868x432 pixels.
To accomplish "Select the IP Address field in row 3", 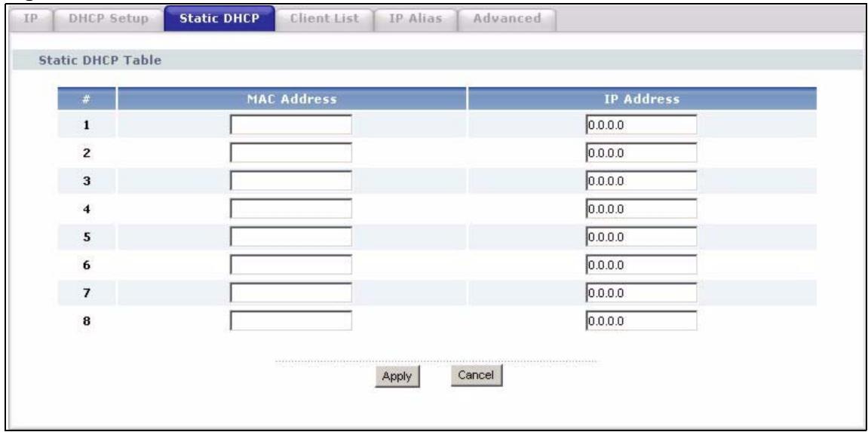I will click(x=641, y=180).
